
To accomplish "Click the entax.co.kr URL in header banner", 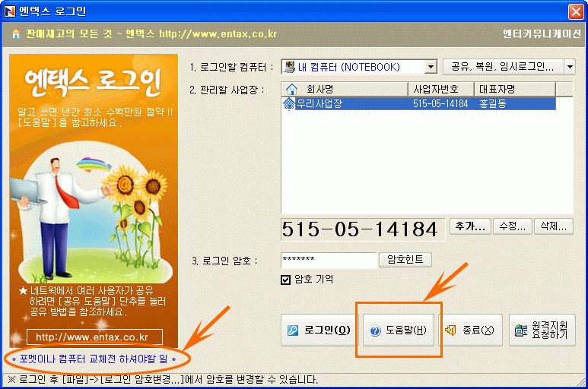I will pos(218,33).
